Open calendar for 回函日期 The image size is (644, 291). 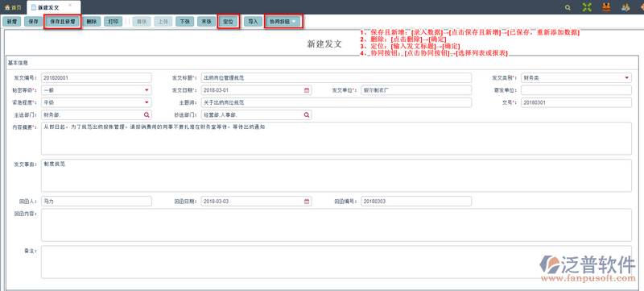(307, 202)
